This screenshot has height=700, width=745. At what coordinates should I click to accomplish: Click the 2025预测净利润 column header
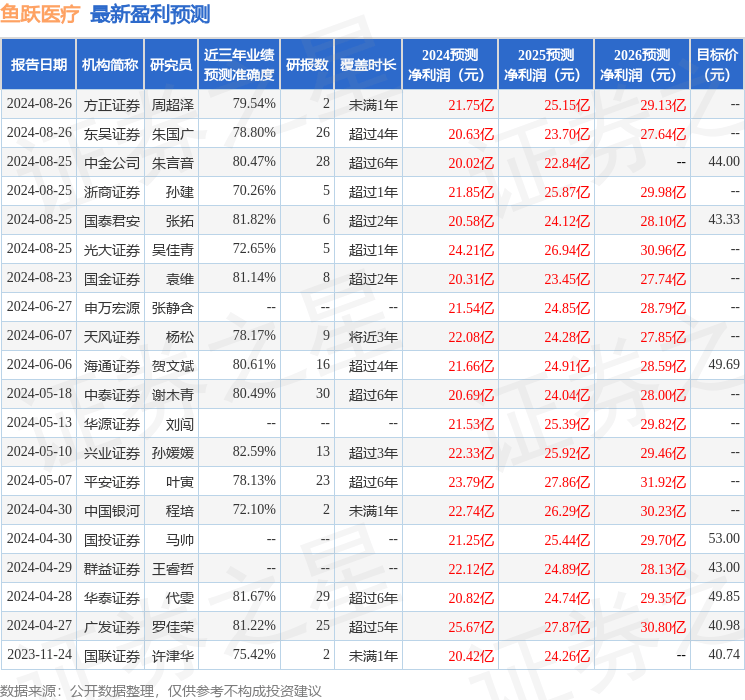click(545, 65)
